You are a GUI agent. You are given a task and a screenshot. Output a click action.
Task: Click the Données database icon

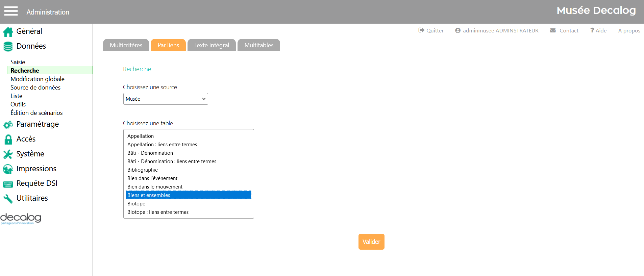tap(8, 46)
